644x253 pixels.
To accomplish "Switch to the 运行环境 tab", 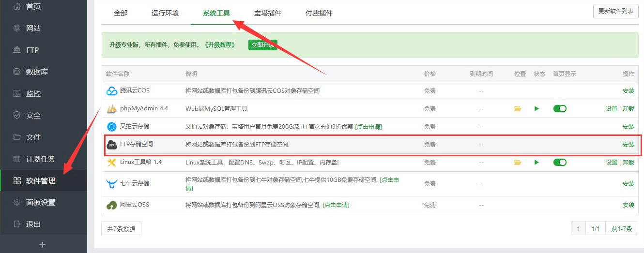I will coord(165,14).
